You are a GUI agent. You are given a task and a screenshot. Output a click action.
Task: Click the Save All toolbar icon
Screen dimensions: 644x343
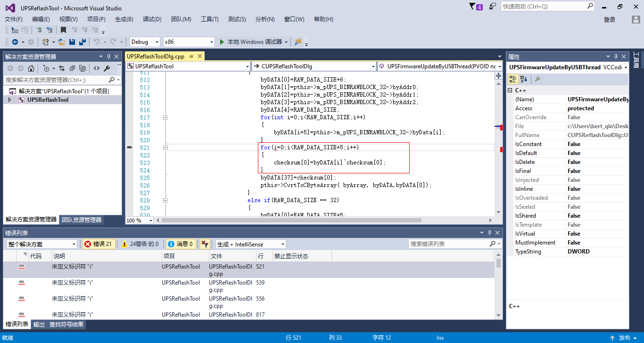tap(82, 42)
